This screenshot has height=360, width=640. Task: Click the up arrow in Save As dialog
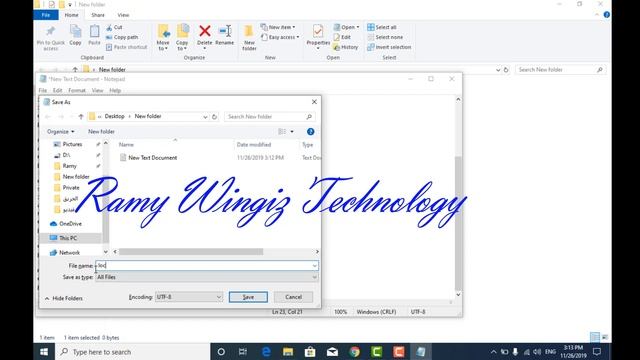[81, 117]
